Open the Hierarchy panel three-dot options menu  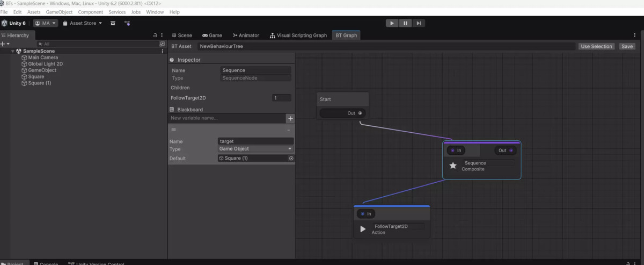(162, 35)
